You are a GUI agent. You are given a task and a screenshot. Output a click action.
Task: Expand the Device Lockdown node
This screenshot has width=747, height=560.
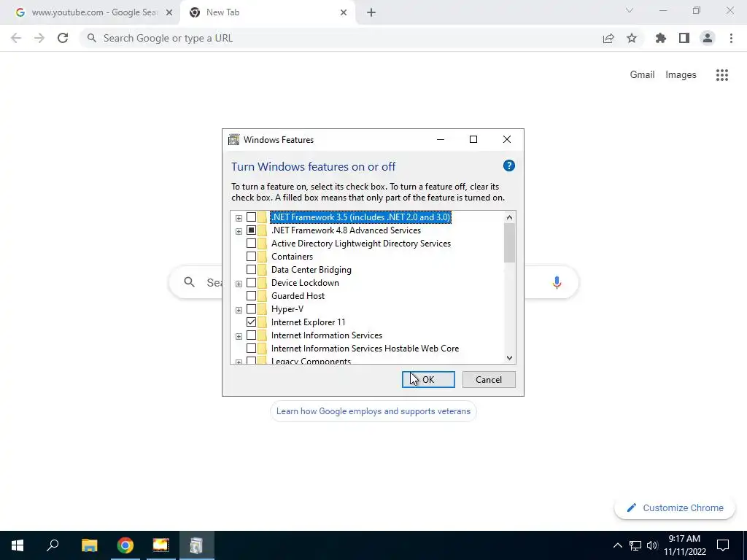coord(239,284)
